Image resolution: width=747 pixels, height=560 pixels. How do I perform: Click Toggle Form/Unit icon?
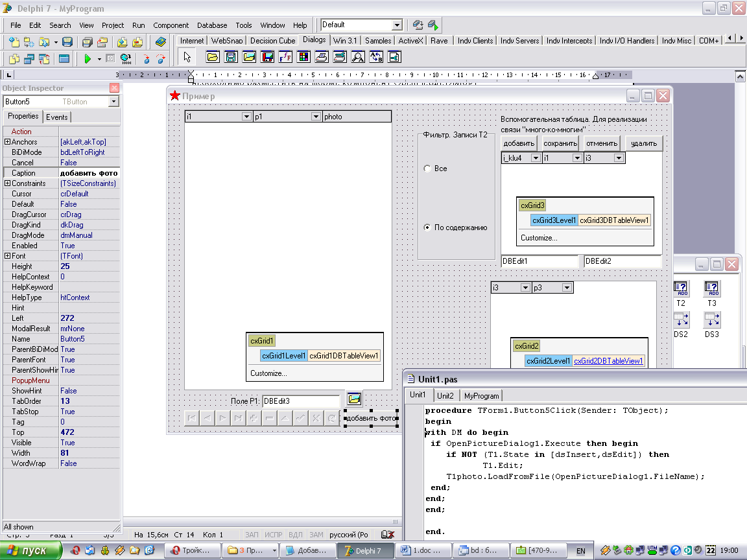coord(44,58)
